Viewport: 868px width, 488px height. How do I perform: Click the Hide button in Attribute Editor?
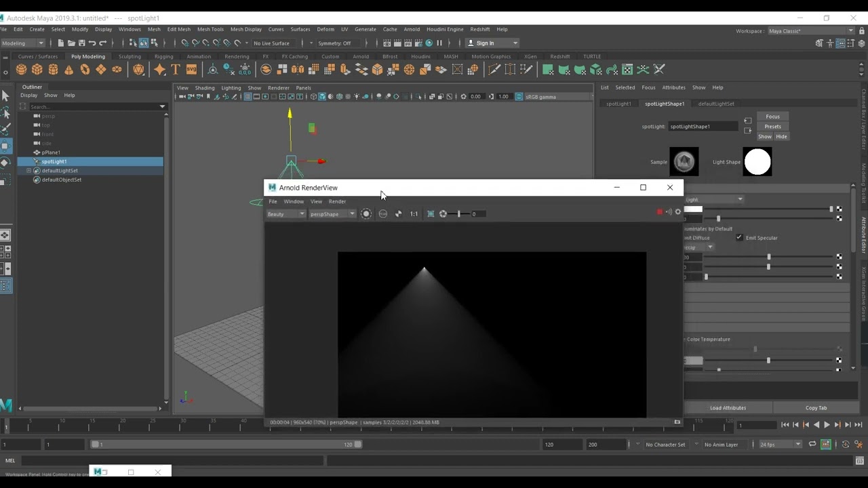[x=781, y=136]
